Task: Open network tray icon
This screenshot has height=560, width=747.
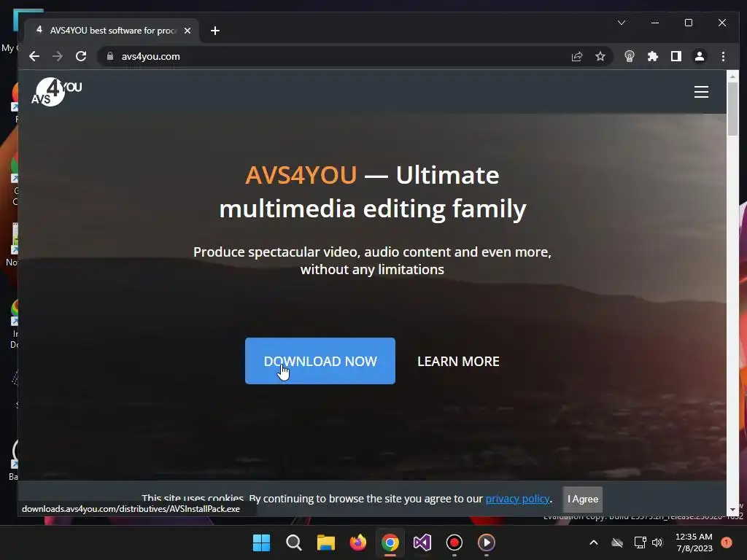Action: click(640, 542)
